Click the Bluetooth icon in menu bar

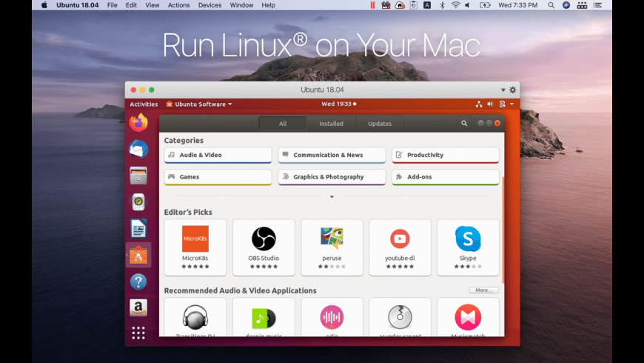(x=443, y=5)
